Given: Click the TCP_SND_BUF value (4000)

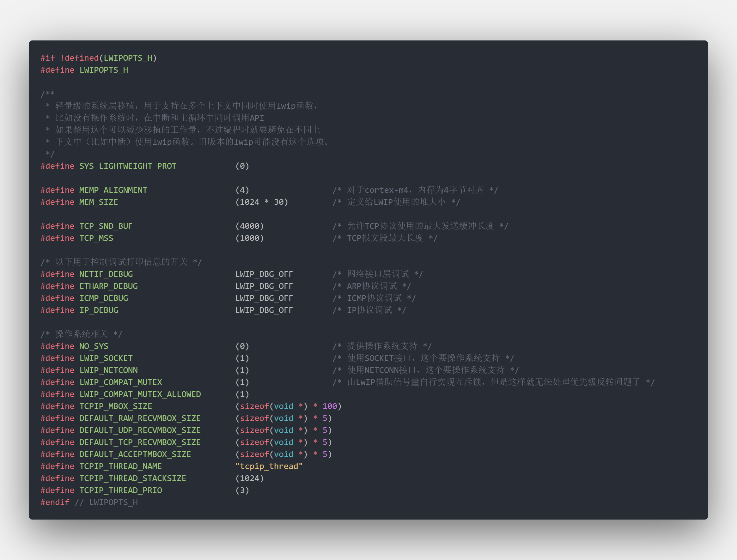Looking at the screenshot, I should pos(249,226).
